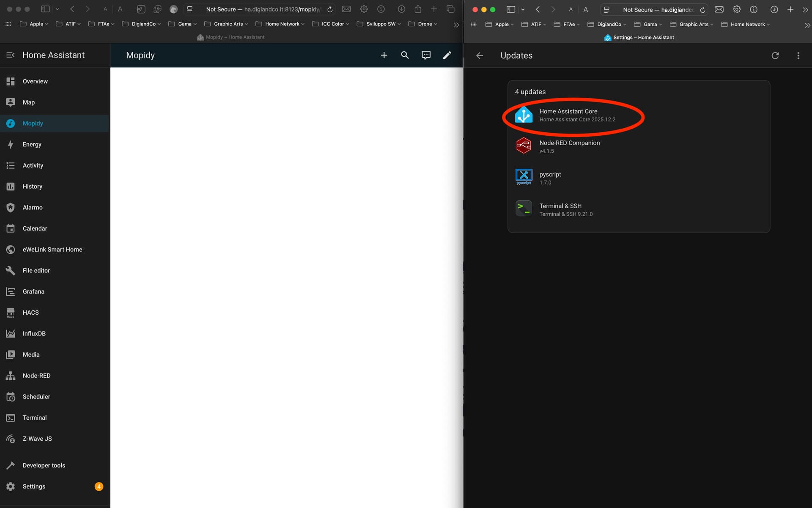Open the pyscript 1.7.0 update entry
The width and height of the screenshot is (812, 508).
[x=550, y=178]
